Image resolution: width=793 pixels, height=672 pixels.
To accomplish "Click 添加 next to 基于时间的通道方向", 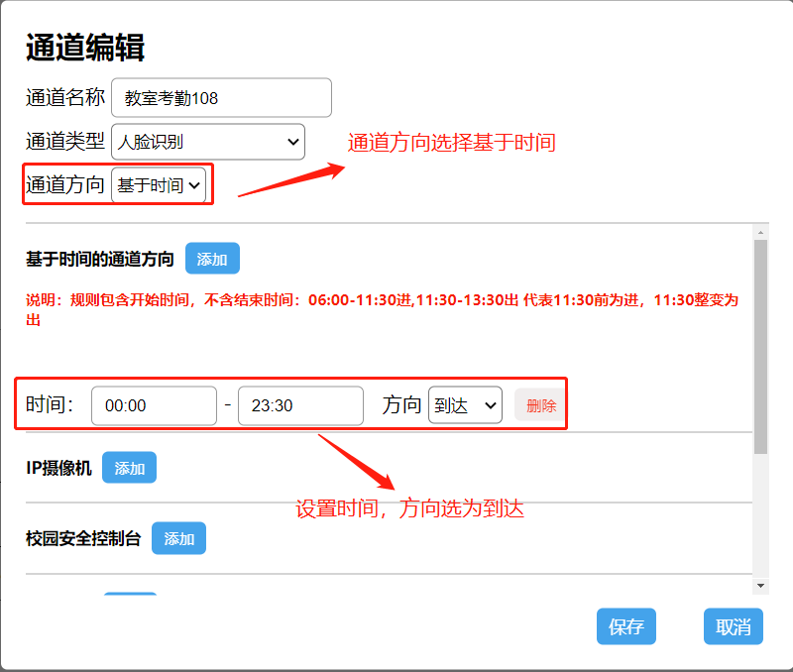I will coord(212,260).
